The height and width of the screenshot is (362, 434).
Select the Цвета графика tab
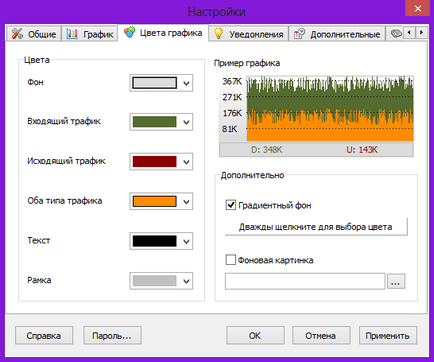pyautogui.click(x=163, y=33)
